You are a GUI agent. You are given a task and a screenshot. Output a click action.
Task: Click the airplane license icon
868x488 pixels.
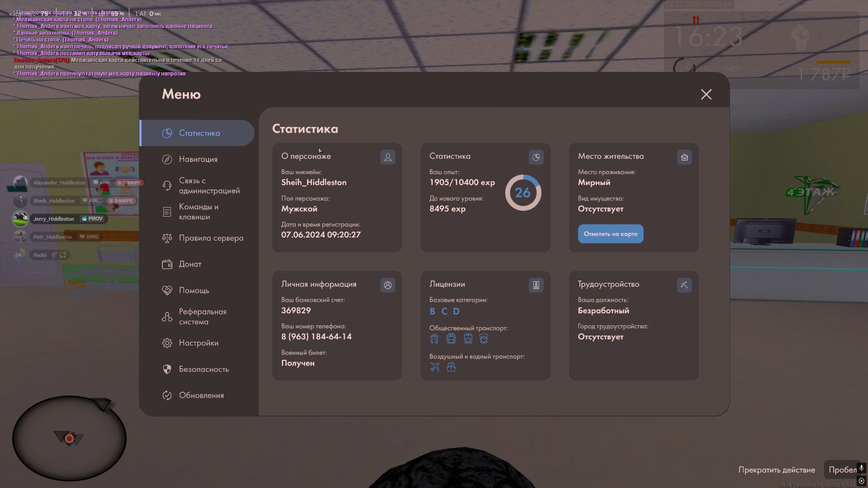(435, 367)
